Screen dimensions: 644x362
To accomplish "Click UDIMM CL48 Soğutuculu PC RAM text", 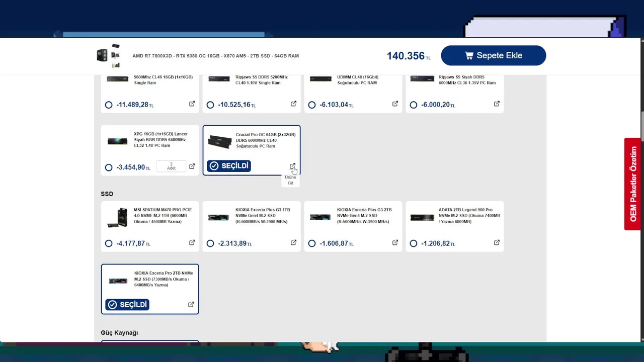I will (x=358, y=80).
